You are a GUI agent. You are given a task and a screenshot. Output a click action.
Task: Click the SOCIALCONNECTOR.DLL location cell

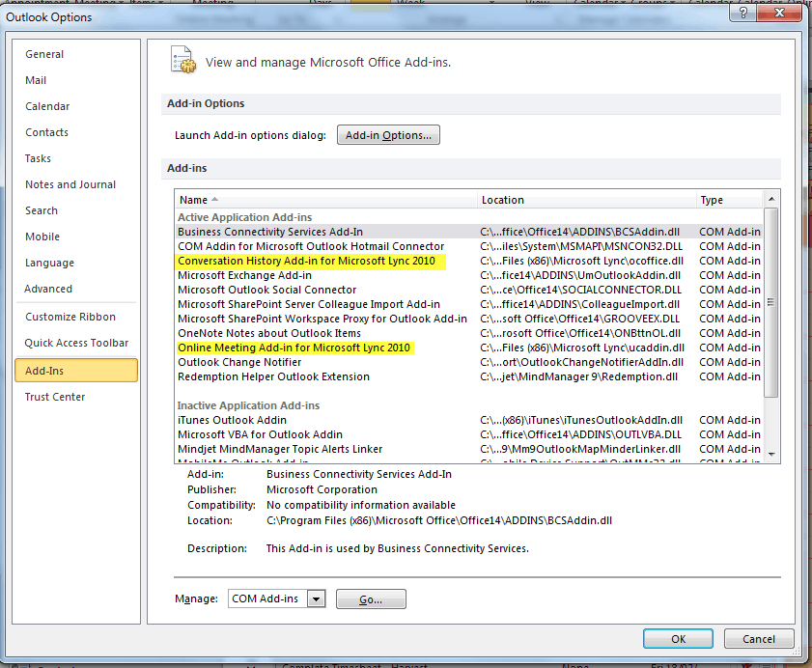coord(580,290)
